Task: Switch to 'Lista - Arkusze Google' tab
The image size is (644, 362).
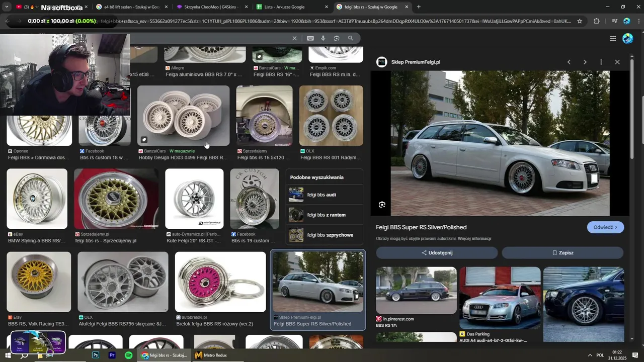Action: [x=292, y=7]
